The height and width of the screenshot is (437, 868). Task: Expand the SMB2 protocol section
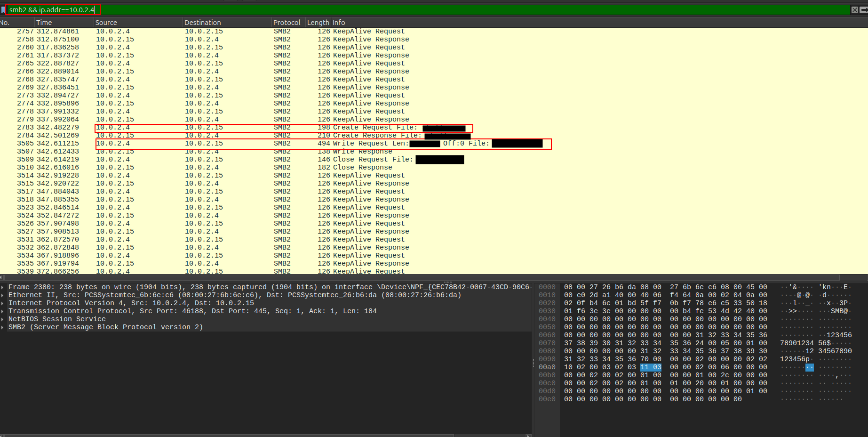coord(3,327)
